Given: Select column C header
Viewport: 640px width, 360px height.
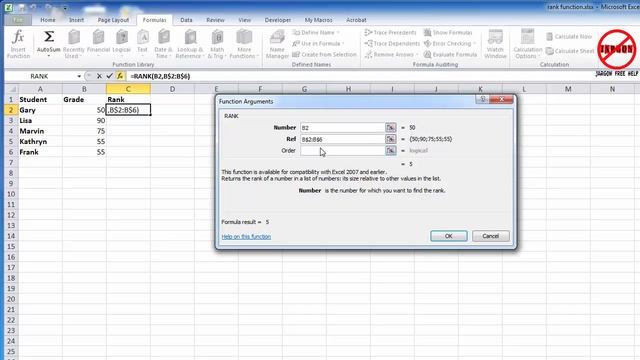Looking at the screenshot, I should [128, 89].
